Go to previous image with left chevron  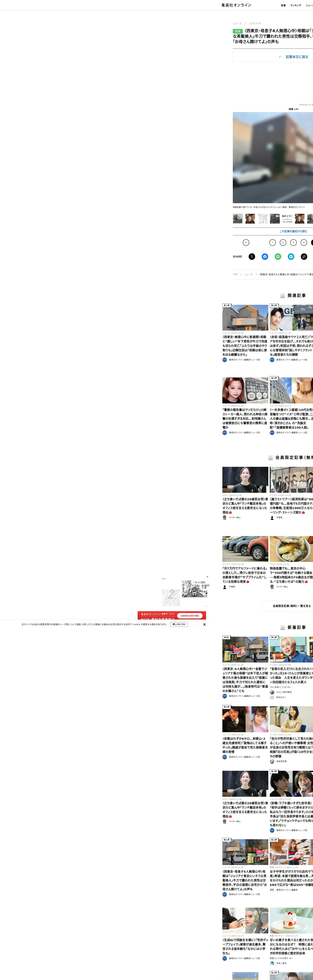click(246, 242)
